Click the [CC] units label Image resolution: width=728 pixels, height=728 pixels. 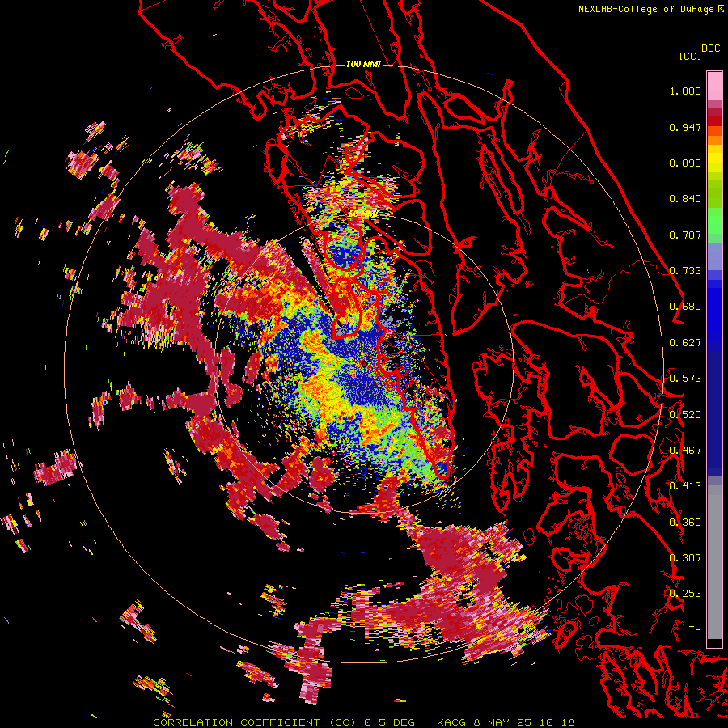(691, 56)
